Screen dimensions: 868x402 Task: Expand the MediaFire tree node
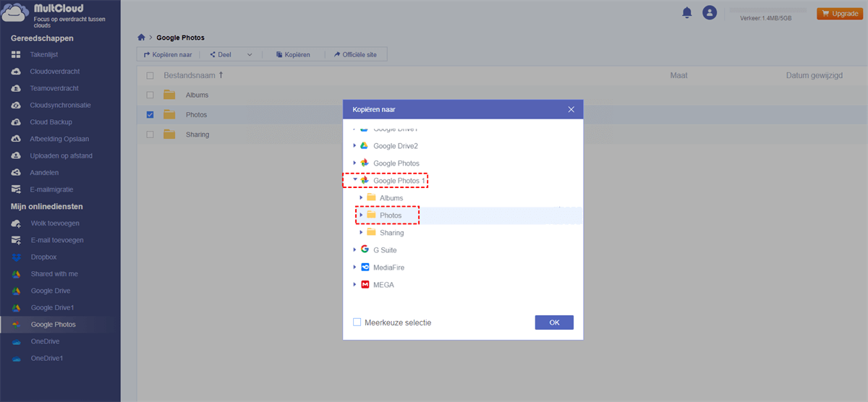355,267
